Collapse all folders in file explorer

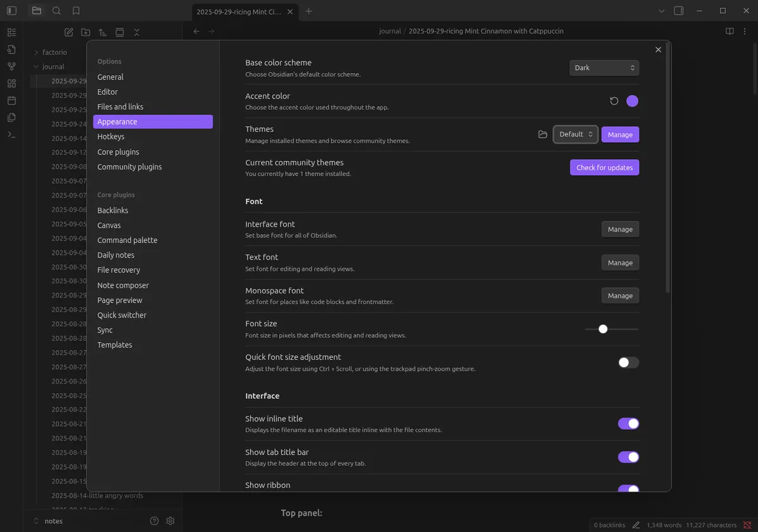coord(136,32)
